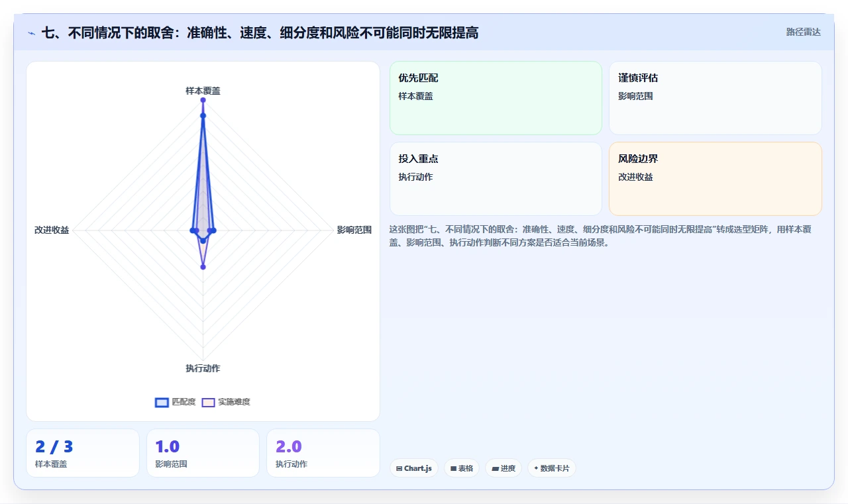Click the blue 匹配度 point on 样本覆盖 axis
The width and height of the screenshot is (848, 504).
pos(203,116)
